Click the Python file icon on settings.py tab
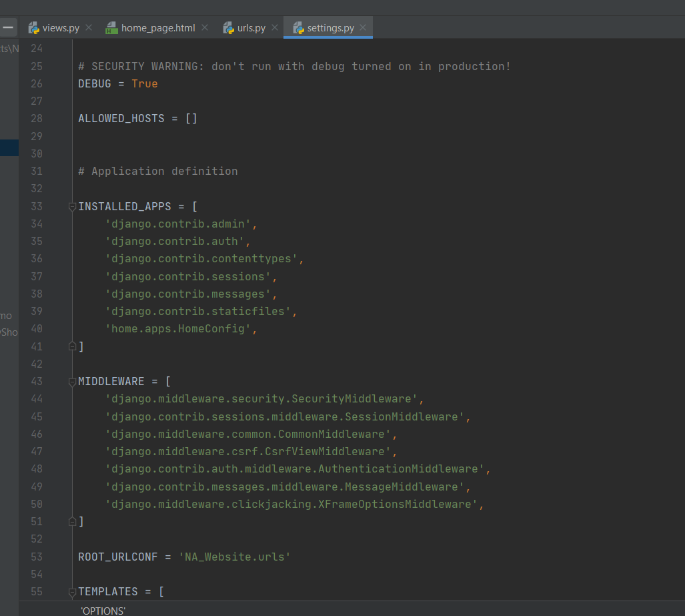Screen dimensions: 685x616 click(x=298, y=28)
